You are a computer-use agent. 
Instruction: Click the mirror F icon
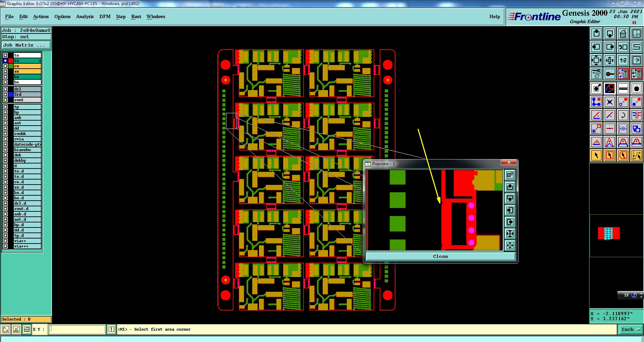coord(637,115)
